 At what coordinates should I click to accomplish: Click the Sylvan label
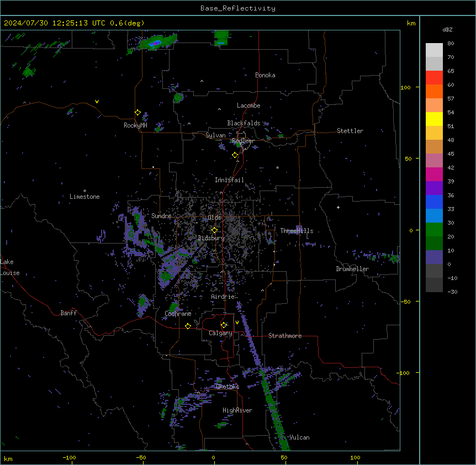215,135
